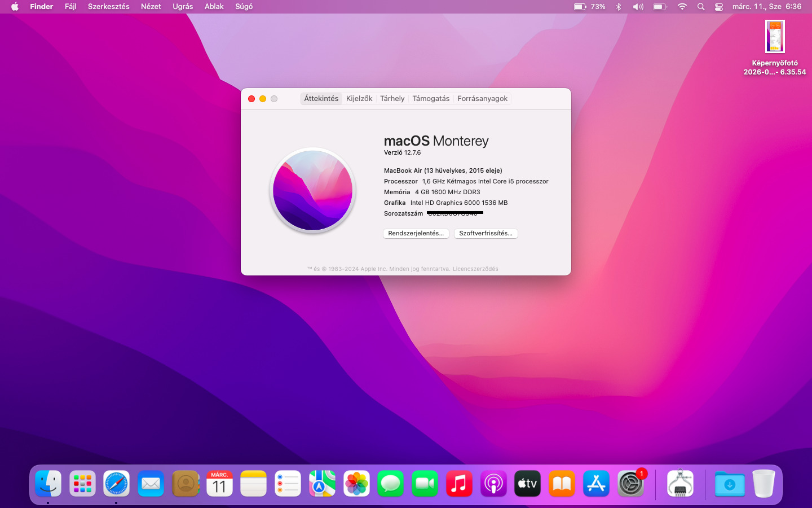Click the Verzió 12.7.6 text
812x508 pixels.
403,153
